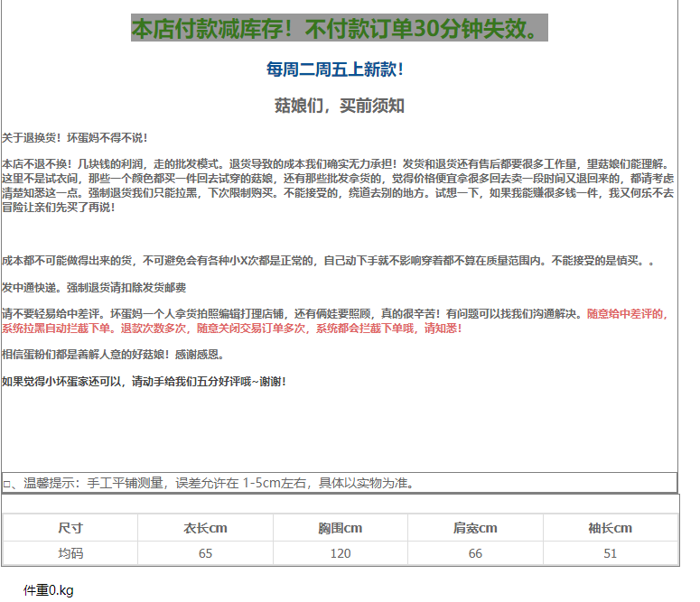The height and width of the screenshot is (602, 700).
Task: Click the line 关于退换货！坏蛋妈不得不说
Action: point(75,138)
